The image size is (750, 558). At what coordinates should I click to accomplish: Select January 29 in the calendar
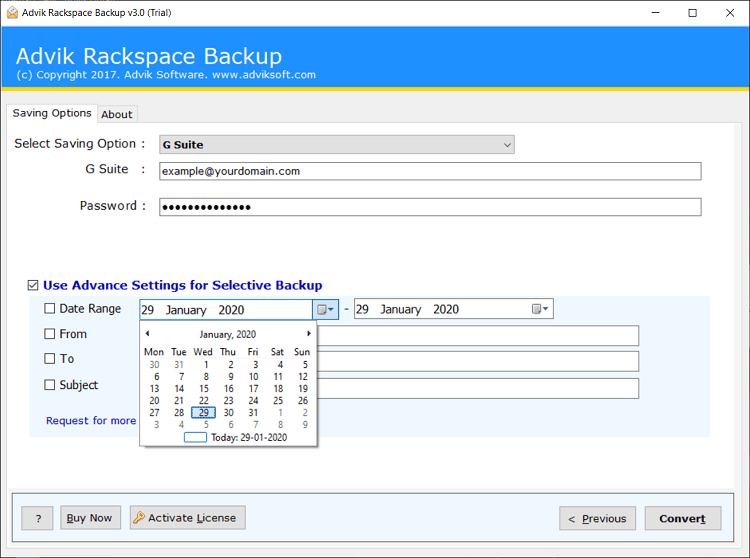204,413
